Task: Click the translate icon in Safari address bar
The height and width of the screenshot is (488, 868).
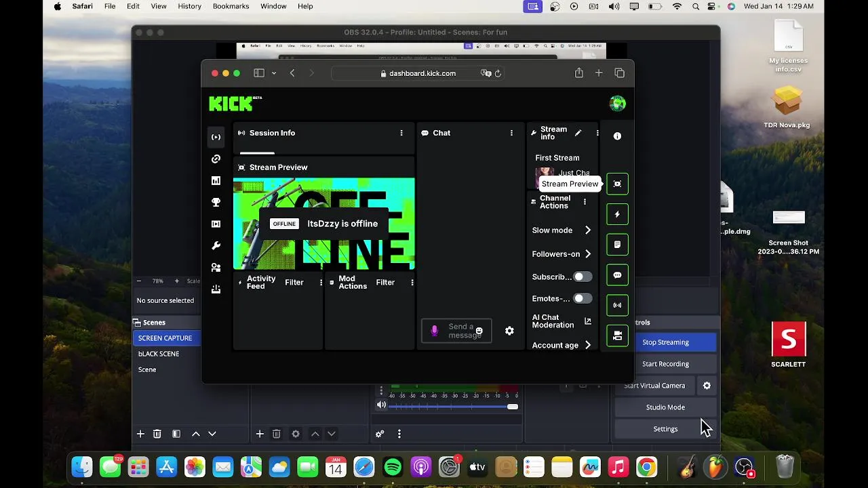Action: tap(486, 73)
